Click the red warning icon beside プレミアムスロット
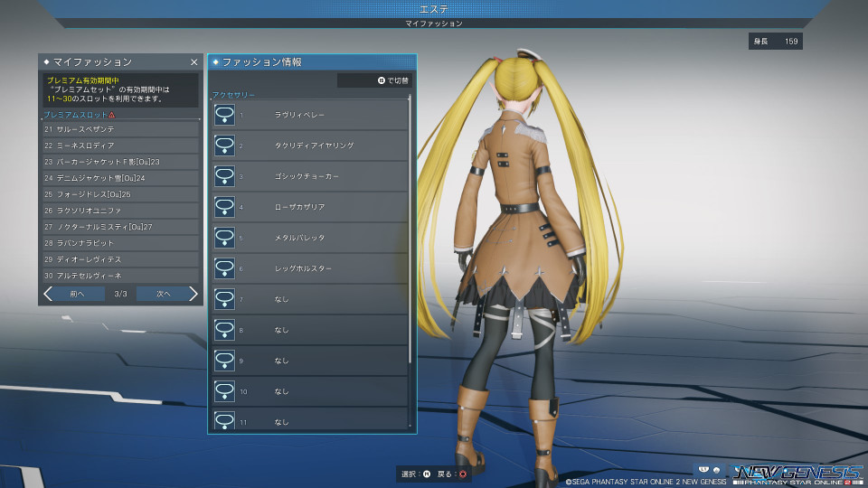The height and width of the screenshot is (488, 868). coord(112,115)
